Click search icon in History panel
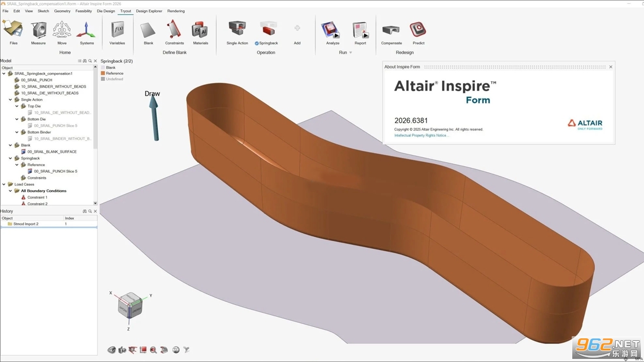 coord(90,211)
